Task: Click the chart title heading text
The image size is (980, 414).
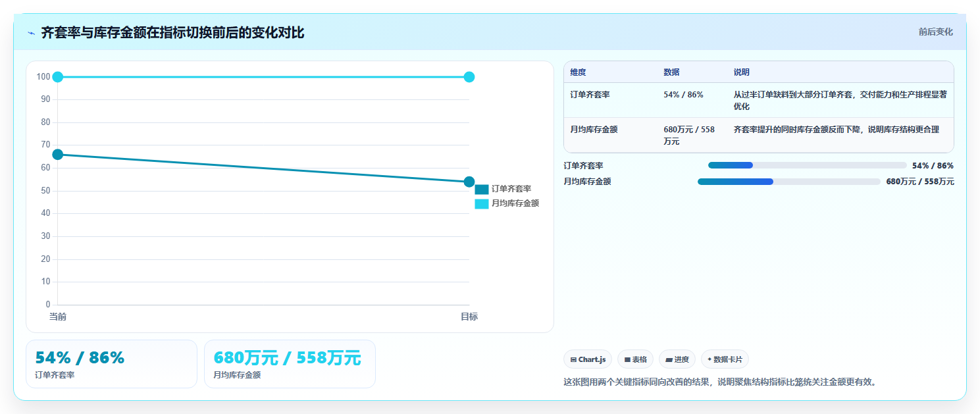Action: 172,32
